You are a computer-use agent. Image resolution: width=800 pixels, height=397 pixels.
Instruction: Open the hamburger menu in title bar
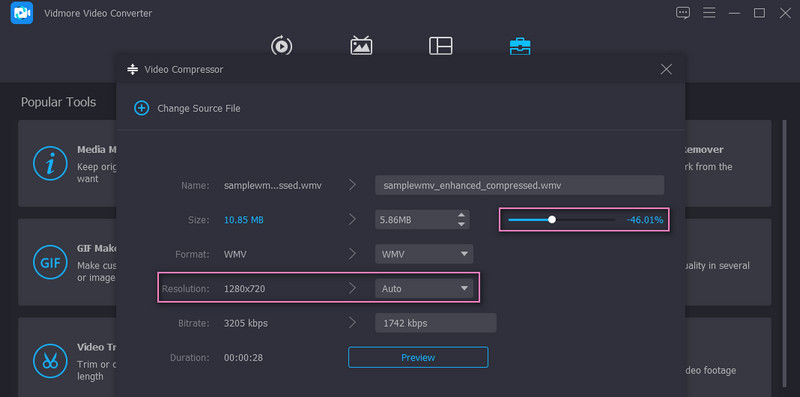click(709, 13)
